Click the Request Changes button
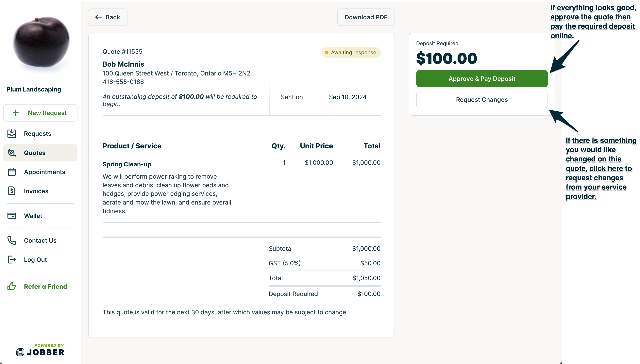 pyautogui.click(x=481, y=100)
